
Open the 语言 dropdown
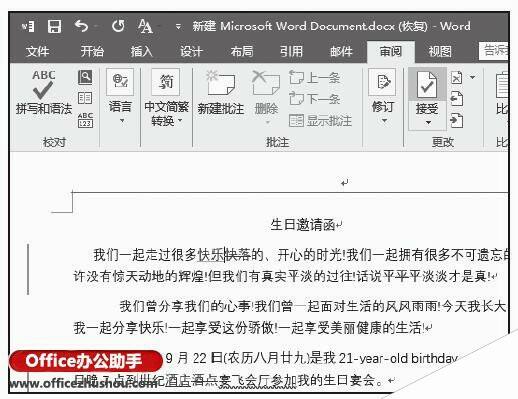(x=120, y=96)
